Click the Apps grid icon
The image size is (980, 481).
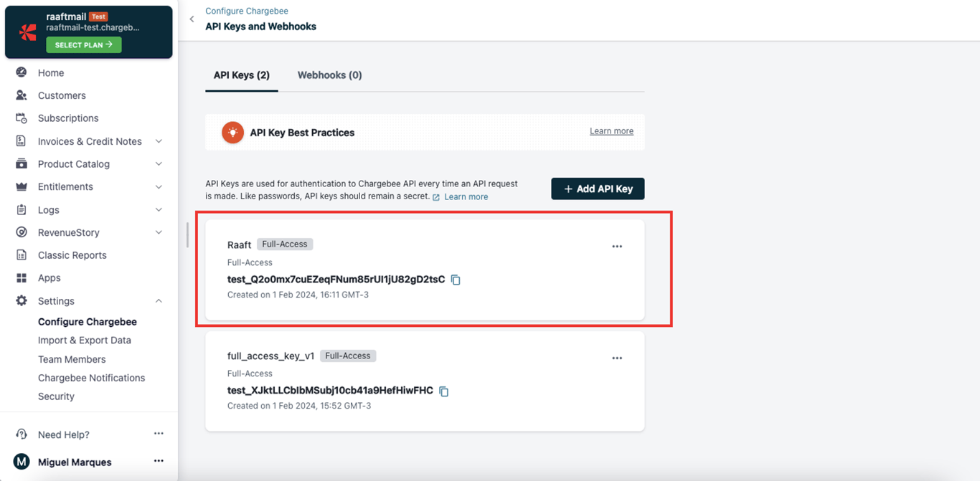click(22, 278)
